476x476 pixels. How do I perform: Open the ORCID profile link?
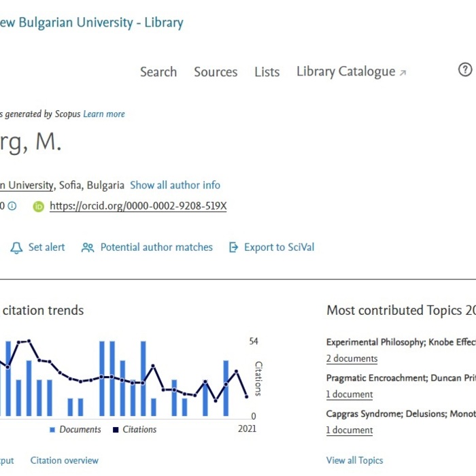pyautogui.click(x=138, y=206)
